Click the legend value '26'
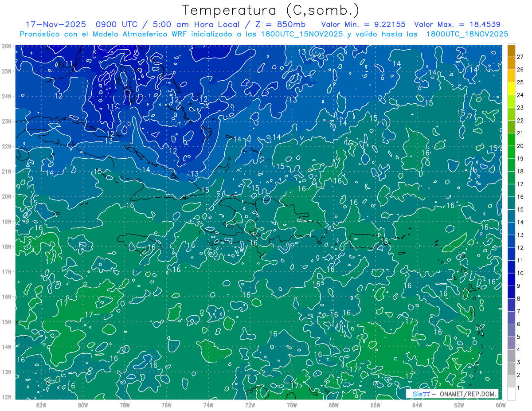This screenshot has height=411, width=532. 520,70
